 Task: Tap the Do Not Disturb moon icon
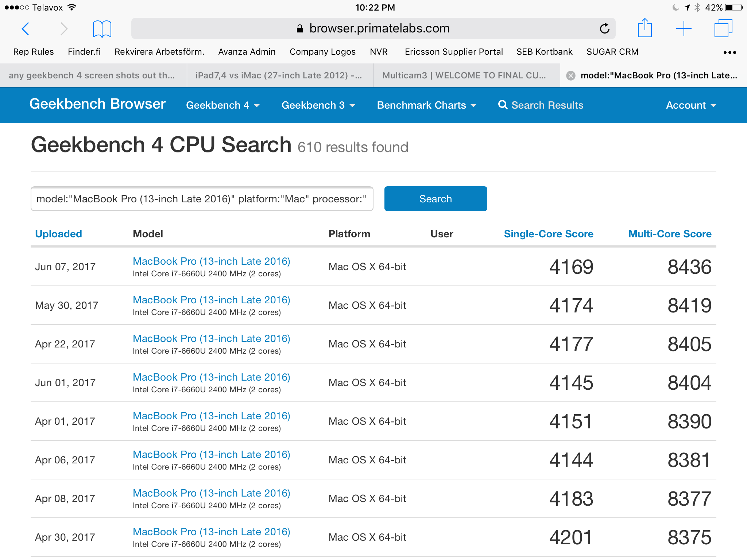click(676, 7)
